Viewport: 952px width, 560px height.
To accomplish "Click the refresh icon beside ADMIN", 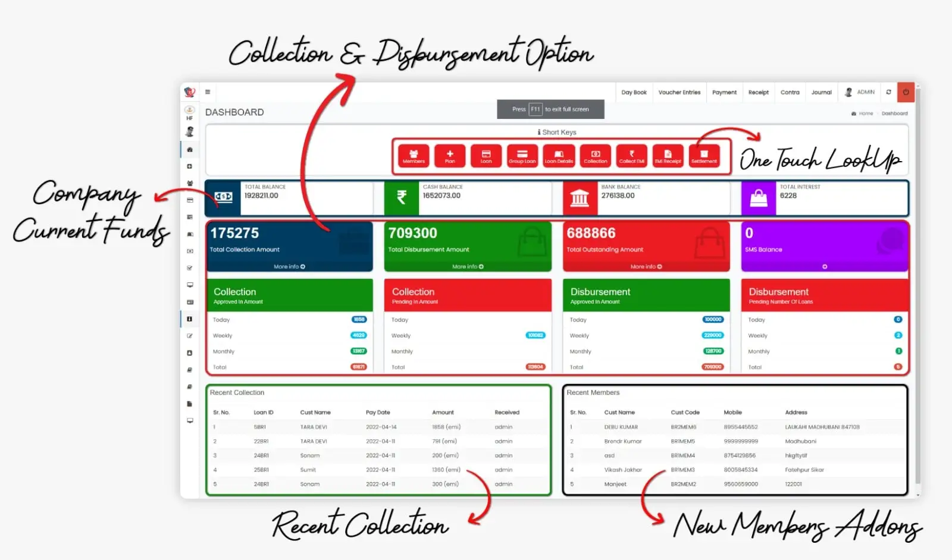I will point(888,92).
